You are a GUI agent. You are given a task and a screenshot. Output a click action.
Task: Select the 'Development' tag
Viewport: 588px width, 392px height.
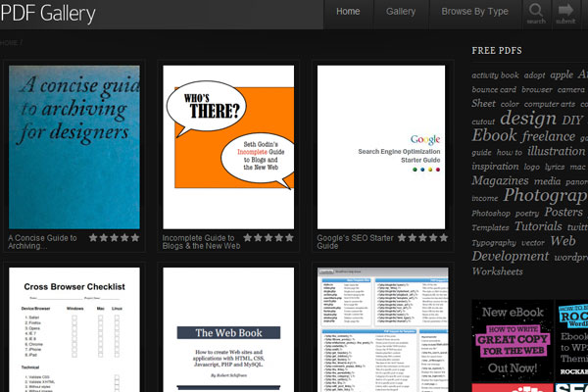click(510, 256)
